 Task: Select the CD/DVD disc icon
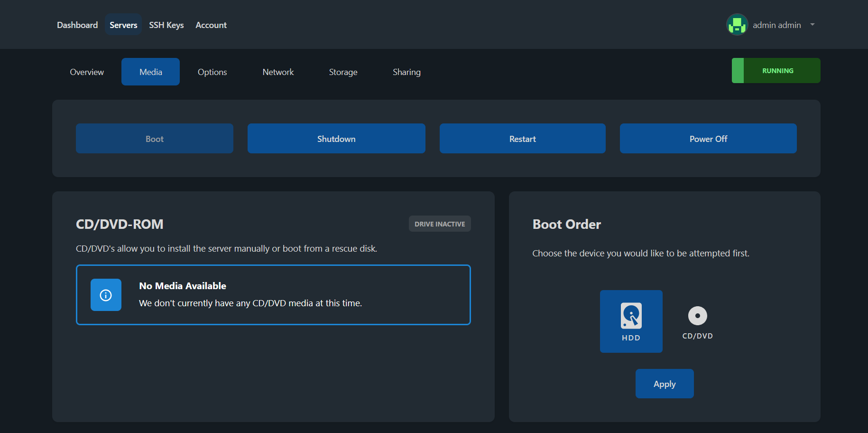pyautogui.click(x=697, y=316)
